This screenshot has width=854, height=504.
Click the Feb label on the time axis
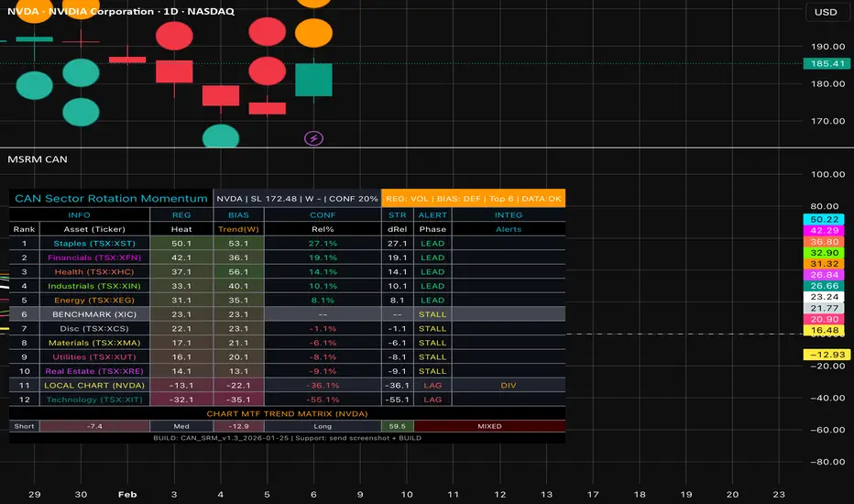(126, 493)
